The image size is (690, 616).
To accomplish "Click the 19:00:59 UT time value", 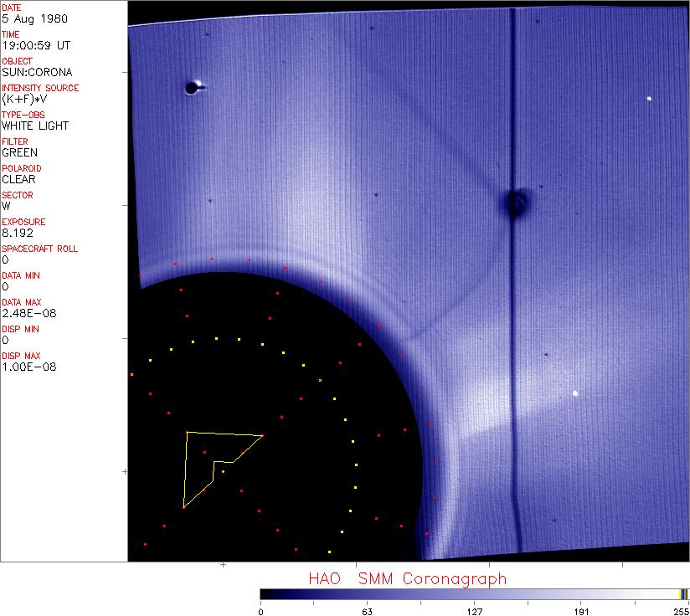I will pyautogui.click(x=35, y=46).
